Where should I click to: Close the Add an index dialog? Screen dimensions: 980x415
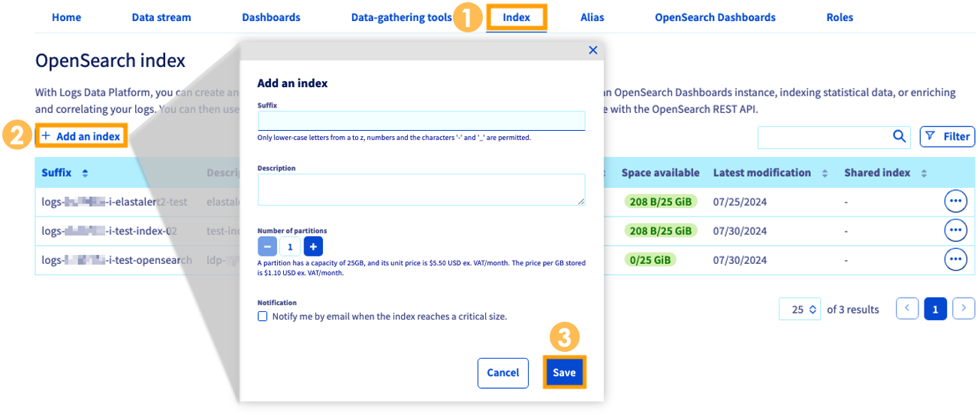tap(593, 50)
